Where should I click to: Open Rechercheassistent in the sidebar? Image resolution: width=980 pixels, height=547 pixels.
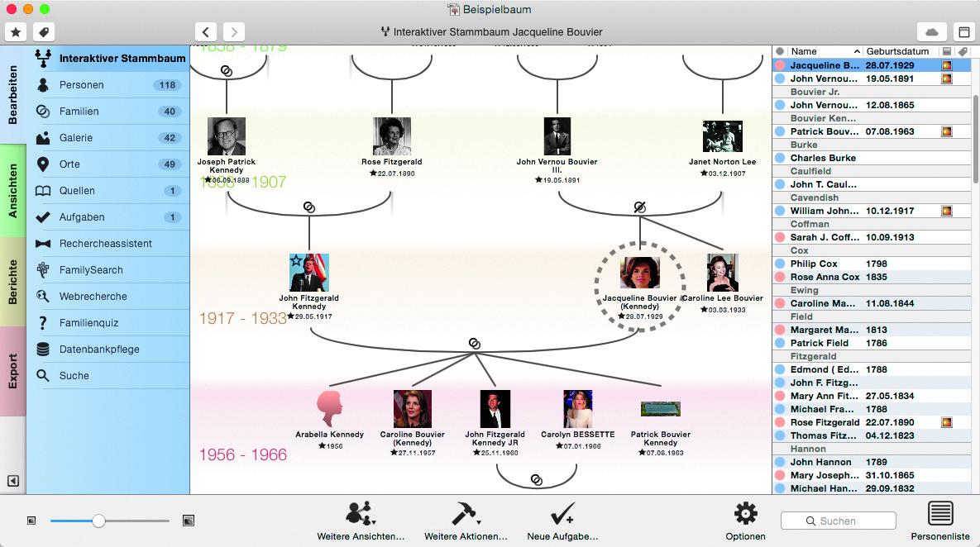point(105,244)
